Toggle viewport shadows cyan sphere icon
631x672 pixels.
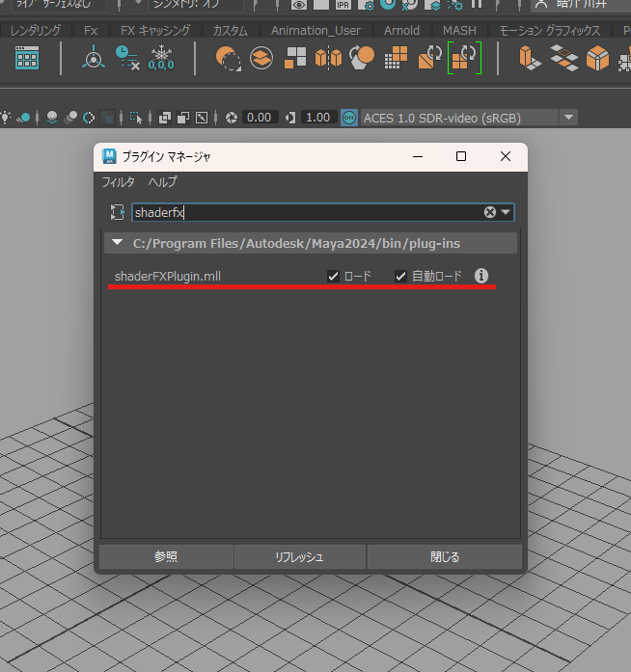[x=24, y=118]
